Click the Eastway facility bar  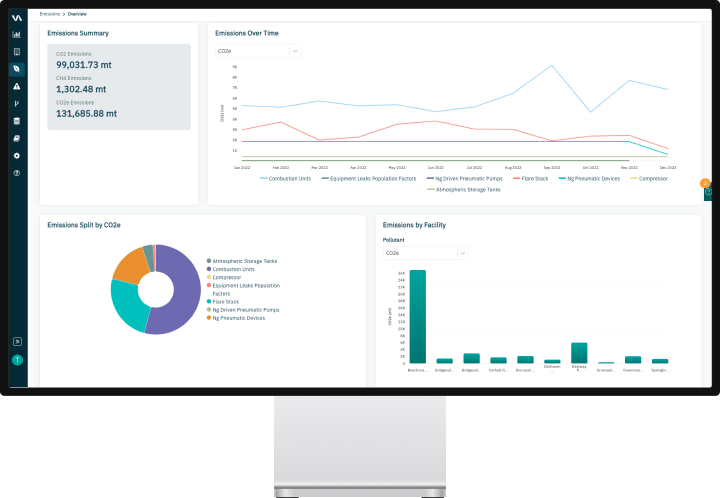tap(579, 353)
